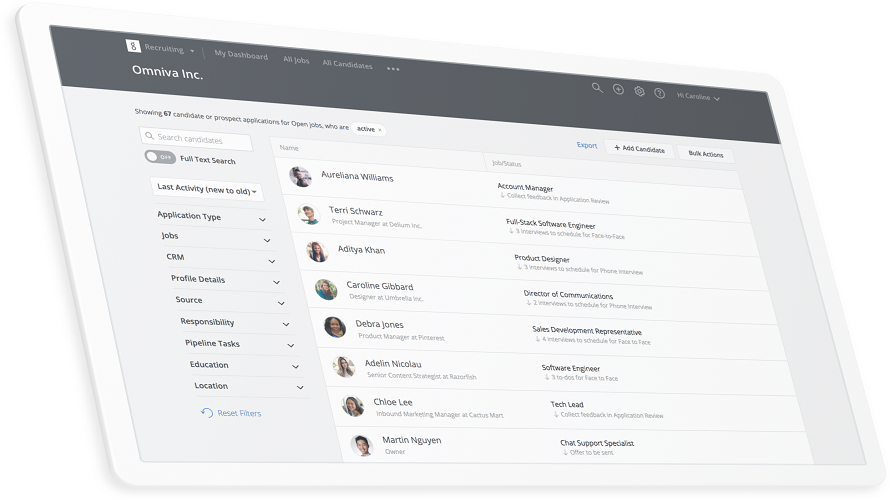
Task: Open Debra Jones candidate name
Action: point(380,324)
